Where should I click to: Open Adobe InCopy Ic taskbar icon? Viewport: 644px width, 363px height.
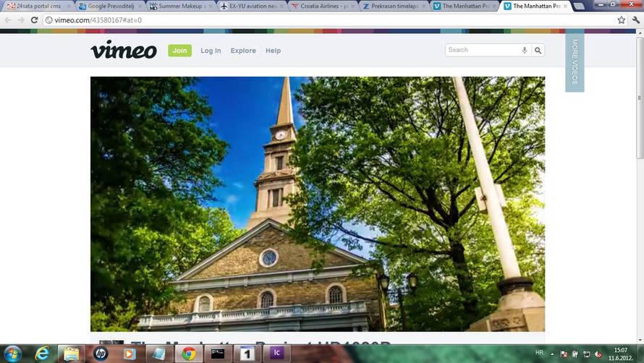(277, 354)
